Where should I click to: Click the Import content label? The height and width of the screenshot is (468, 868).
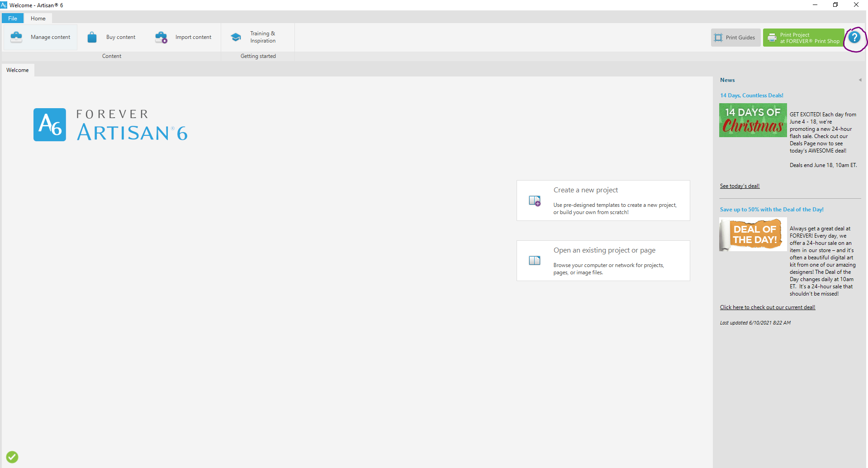coord(193,37)
